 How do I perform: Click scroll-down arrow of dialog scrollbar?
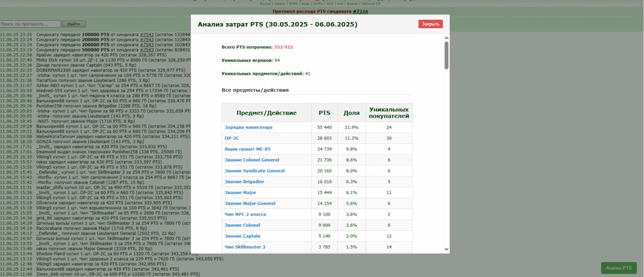click(x=446, y=249)
